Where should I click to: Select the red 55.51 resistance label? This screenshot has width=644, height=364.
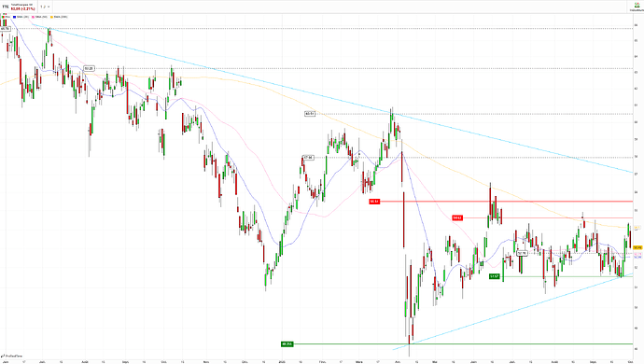[x=374, y=202]
